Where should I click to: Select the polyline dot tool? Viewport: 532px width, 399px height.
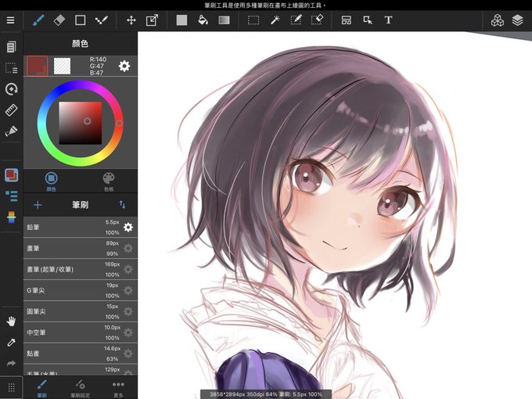[102, 20]
